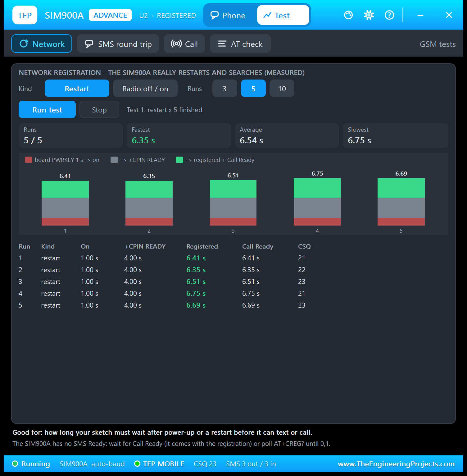The width and height of the screenshot is (467, 476).
Task: Switch to the Phone mode tab
Action: pos(228,15)
